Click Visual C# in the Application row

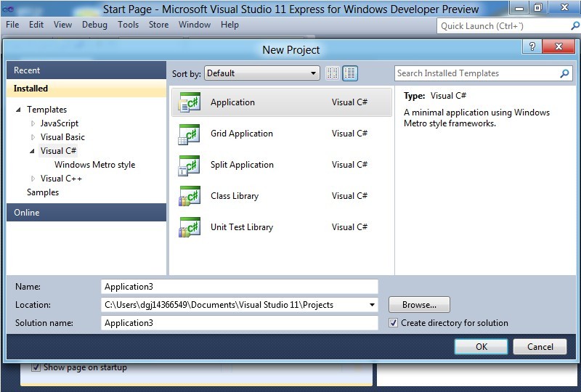pos(349,102)
